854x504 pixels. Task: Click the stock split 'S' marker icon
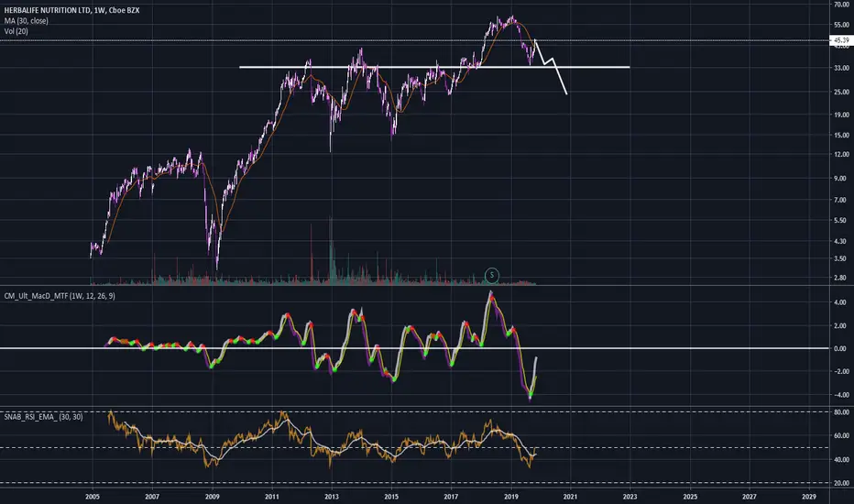(x=492, y=275)
